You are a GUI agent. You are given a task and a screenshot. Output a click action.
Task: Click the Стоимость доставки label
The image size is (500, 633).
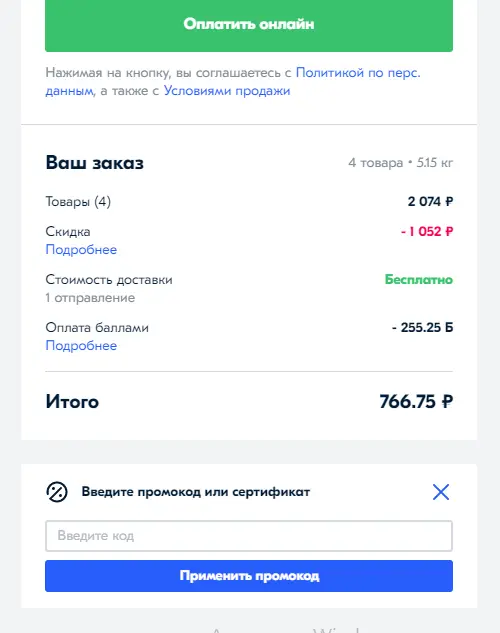109,279
